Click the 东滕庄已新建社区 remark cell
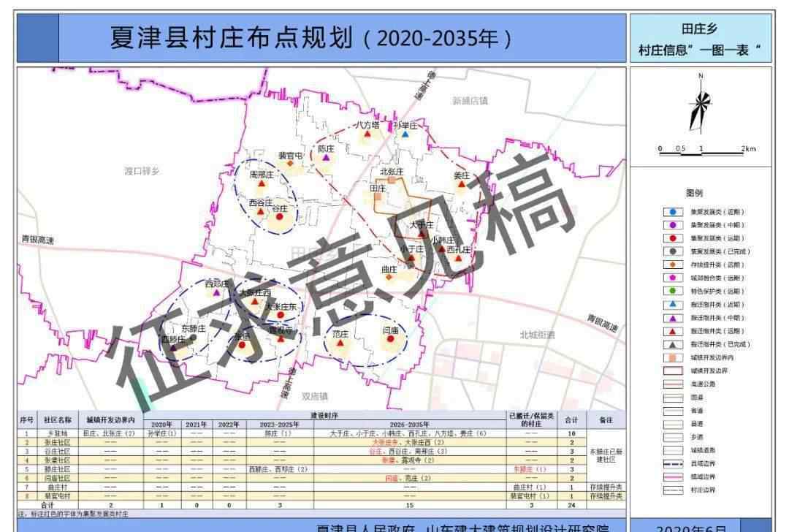 pos(606,456)
